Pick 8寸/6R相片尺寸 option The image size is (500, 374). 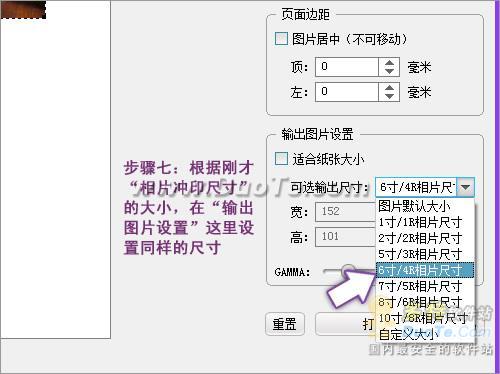[425, 302]
